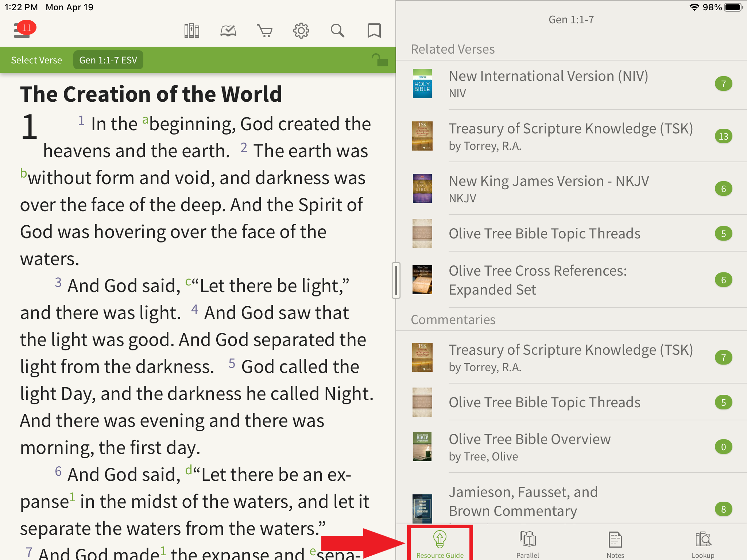Tap the TSK cover under Related Verses
Viewport: 747px width, 560px height.
[x=422, y=136]
